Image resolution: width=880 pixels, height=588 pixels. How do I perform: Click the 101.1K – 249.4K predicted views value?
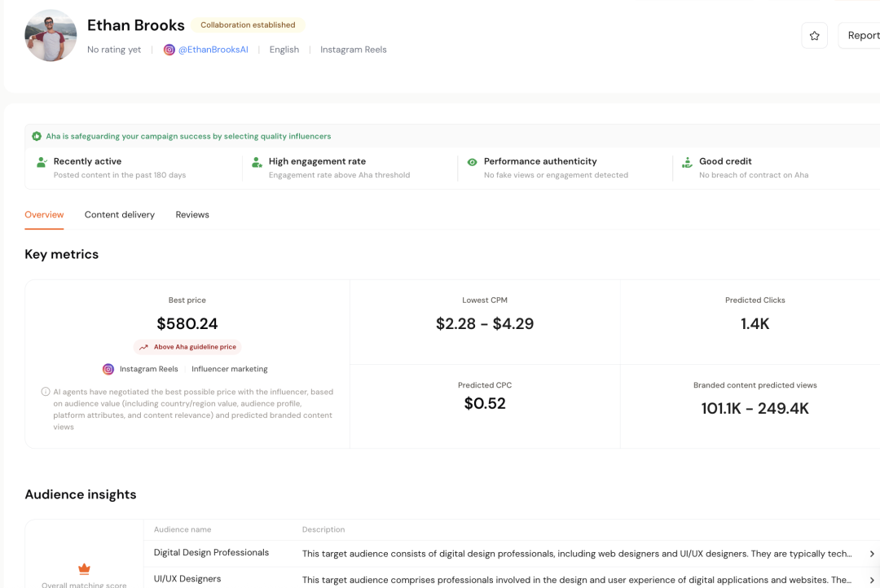click(x=755, y=409)
